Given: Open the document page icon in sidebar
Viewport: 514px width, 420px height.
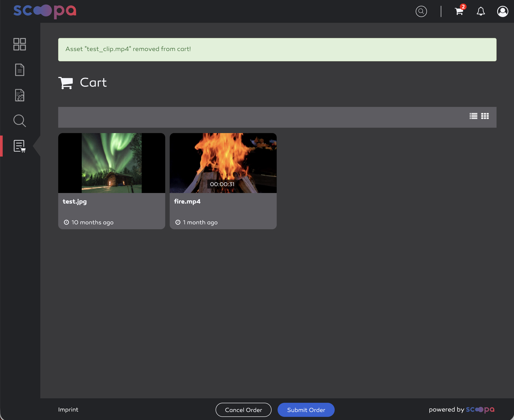Looking at the screenshot, I should click(20, 70).
